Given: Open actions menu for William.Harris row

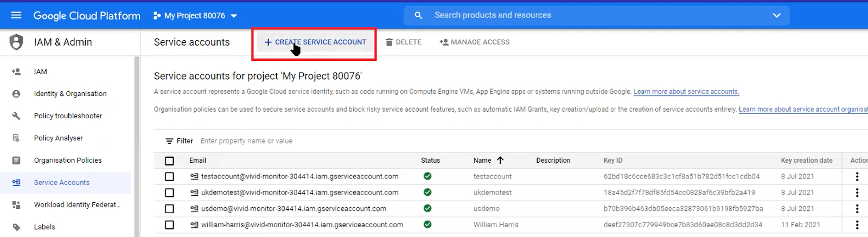Looking at the screenshot, I should pos(857,225).
